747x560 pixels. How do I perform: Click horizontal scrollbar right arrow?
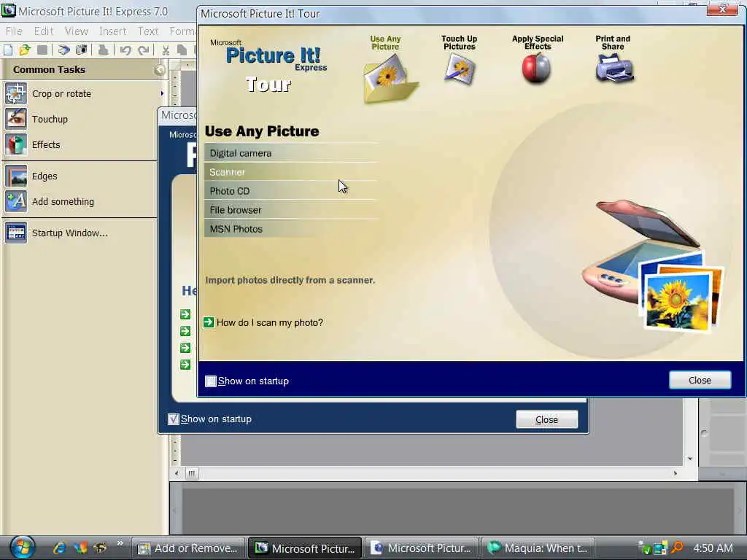(675, 473)
